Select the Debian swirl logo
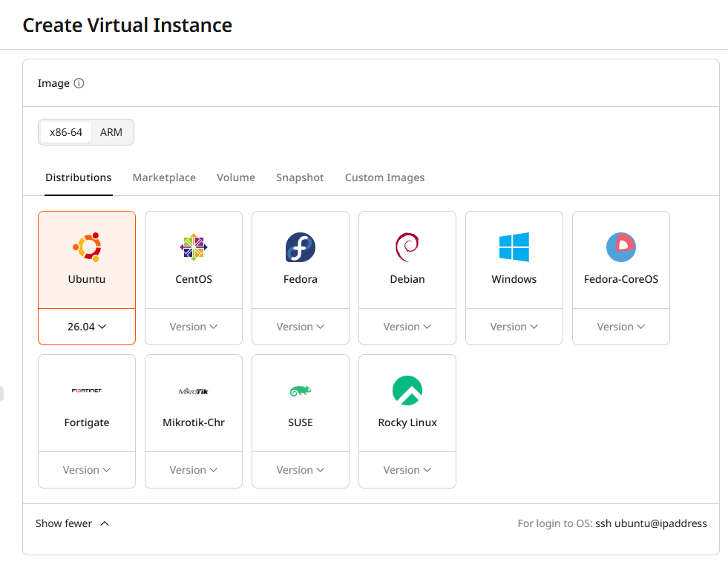728x562 pixels. [x=407, y=247]
